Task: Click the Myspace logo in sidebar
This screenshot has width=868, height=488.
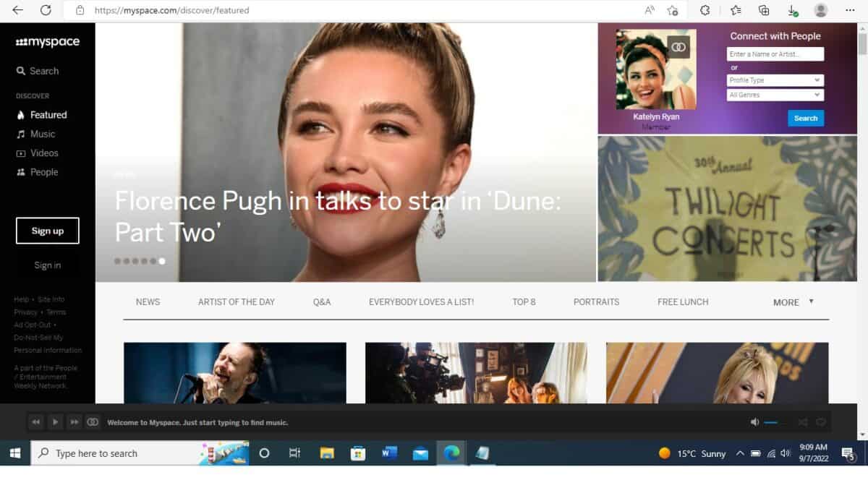Action: pyautogui.click(x=48, y=42)
